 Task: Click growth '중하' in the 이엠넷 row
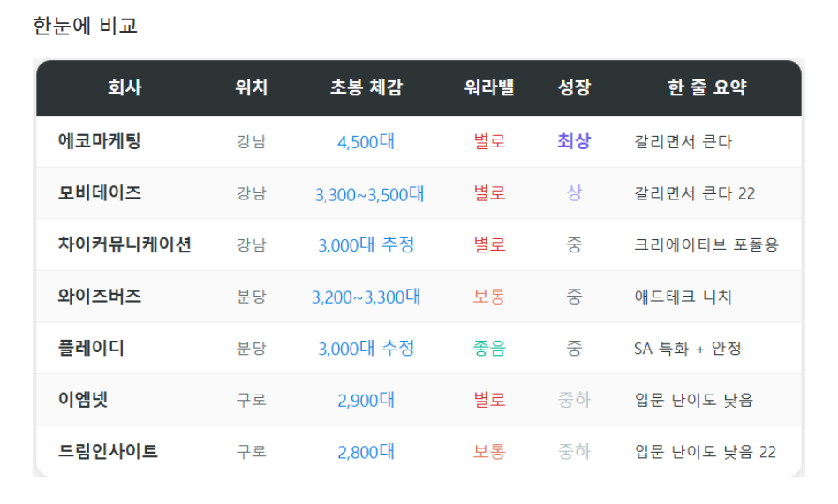574,400
